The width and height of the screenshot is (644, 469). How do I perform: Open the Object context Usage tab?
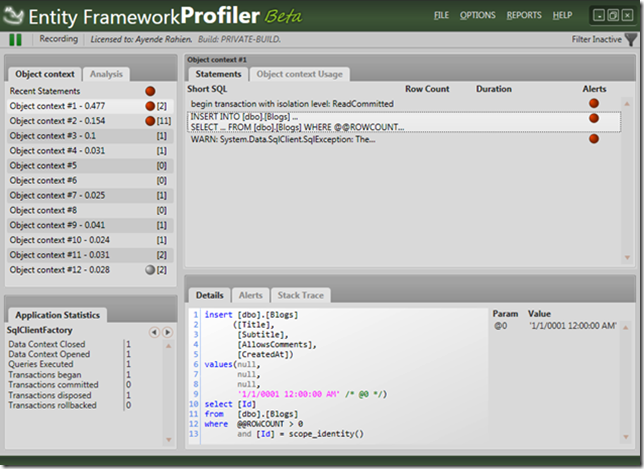point(299,74)
